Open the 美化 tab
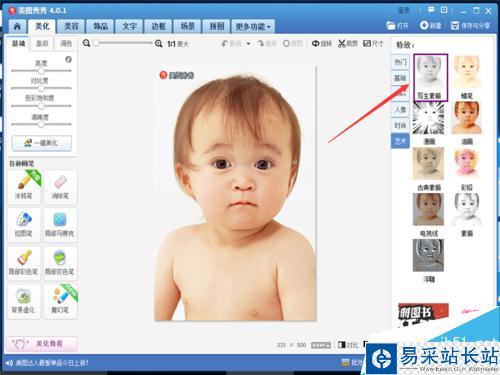The width and height of the screenshot is (500, 375). 42,26
